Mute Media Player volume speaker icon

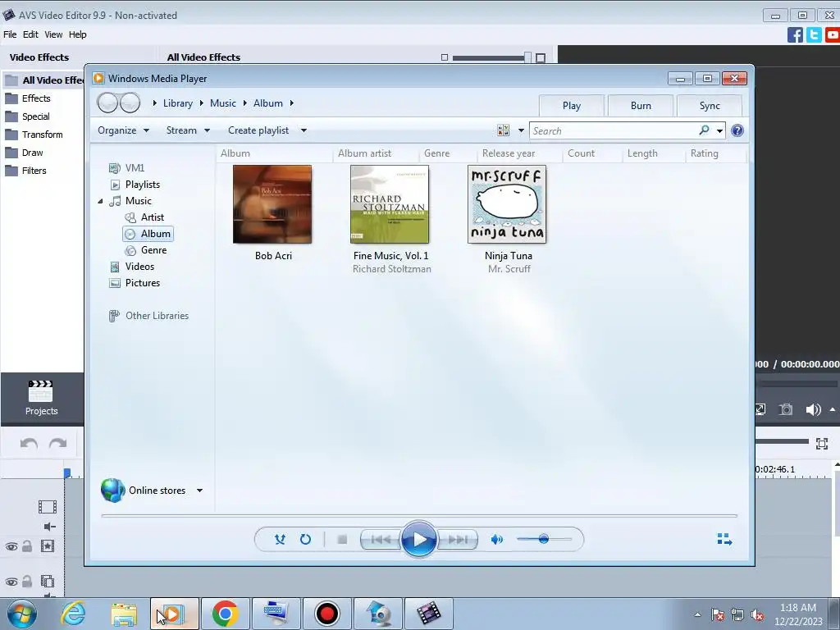click(496, 540)
